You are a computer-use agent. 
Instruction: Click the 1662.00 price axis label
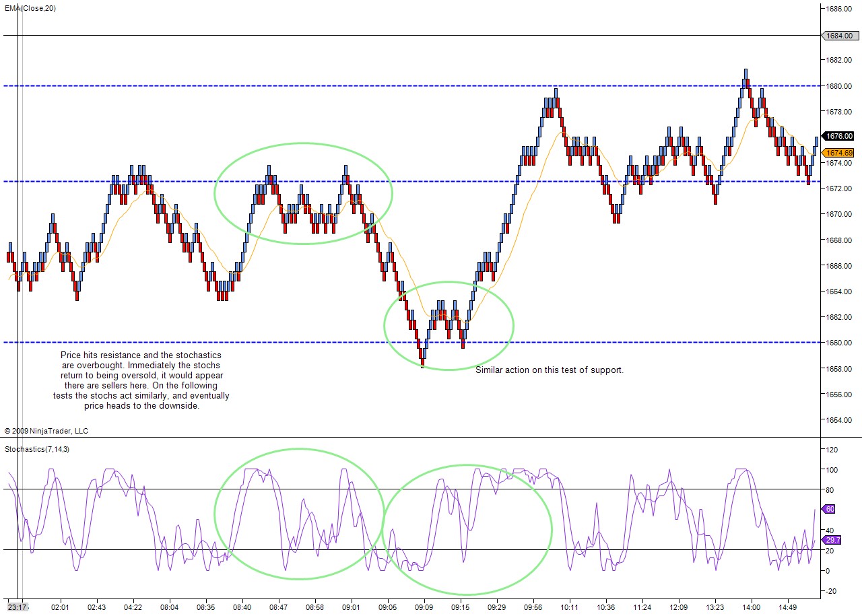[839, 317]
